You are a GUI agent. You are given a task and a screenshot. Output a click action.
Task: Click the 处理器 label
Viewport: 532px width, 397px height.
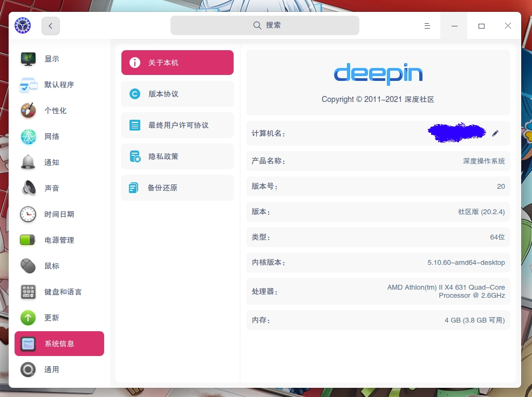264,291
